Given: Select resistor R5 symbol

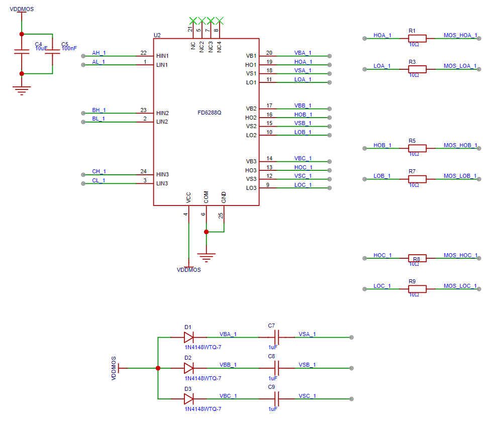Looking at the screenshot, I should pyautogui.click(x=417, y=148).
